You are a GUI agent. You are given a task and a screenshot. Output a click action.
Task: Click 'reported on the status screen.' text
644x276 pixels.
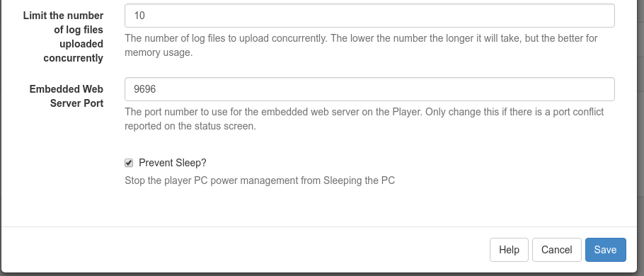pos(190,126)
